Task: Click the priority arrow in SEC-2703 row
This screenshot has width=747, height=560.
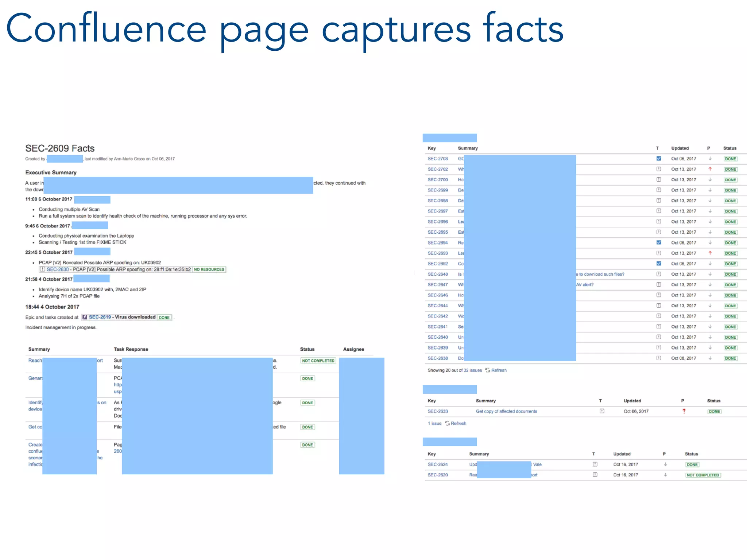Action: (710, 159)
